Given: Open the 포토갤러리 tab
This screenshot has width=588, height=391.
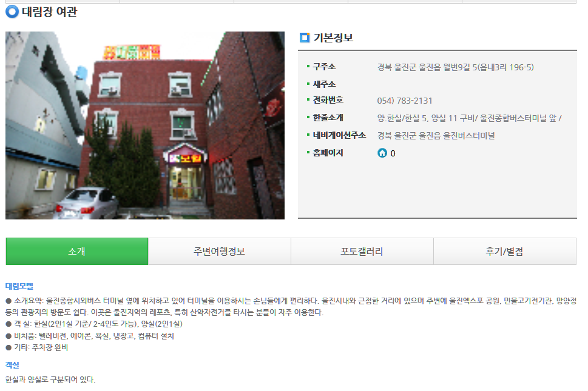Looking at the screenshot, I should pos(362,252).
